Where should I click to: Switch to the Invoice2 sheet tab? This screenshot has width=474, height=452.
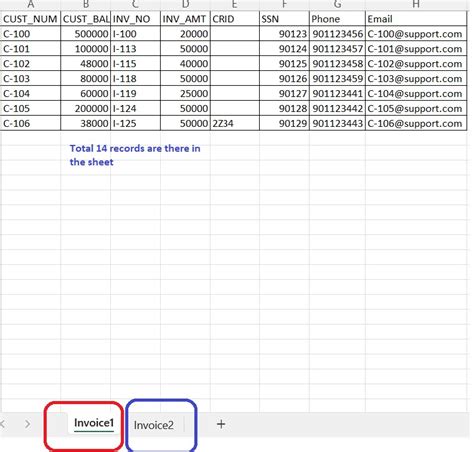click(x=154, y=425)
